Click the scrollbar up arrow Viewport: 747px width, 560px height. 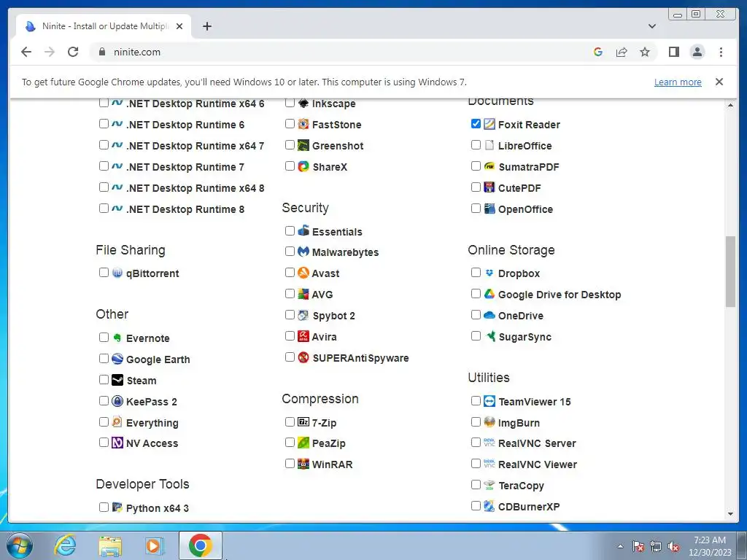tap(730, 105)
